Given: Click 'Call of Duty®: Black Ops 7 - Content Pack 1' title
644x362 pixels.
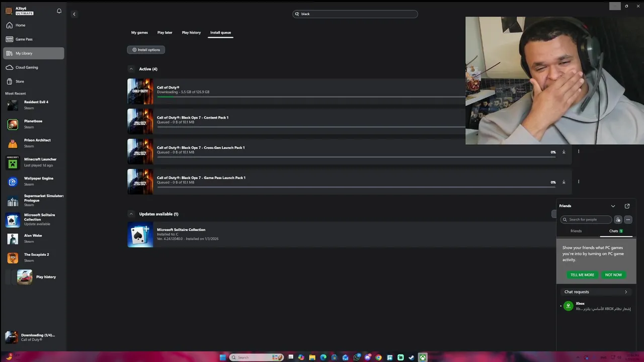Looking at the screenshot, I should coord(193,118).
